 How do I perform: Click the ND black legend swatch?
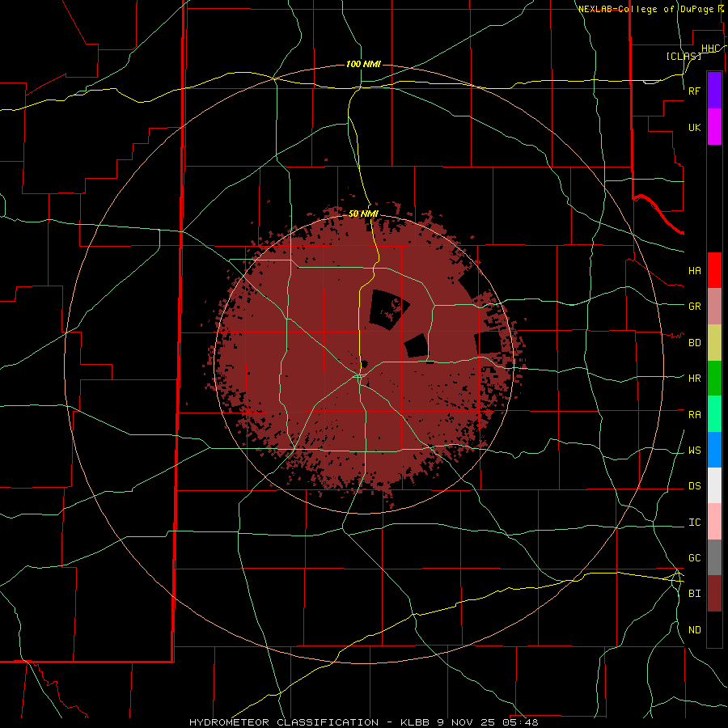pos(714,629)
